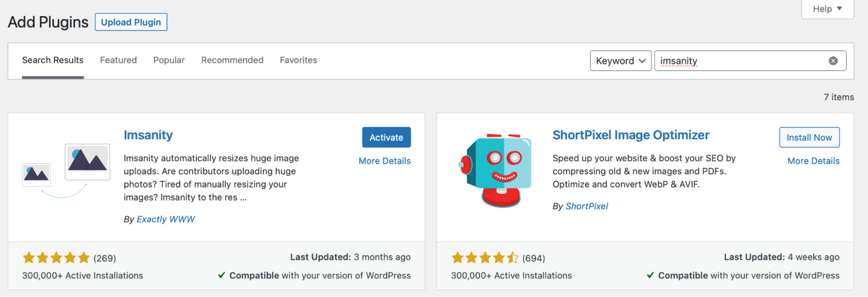Open the Recommended plugins tab
Image resolution: width=868 pixels, height=297 pixels.
232,60
